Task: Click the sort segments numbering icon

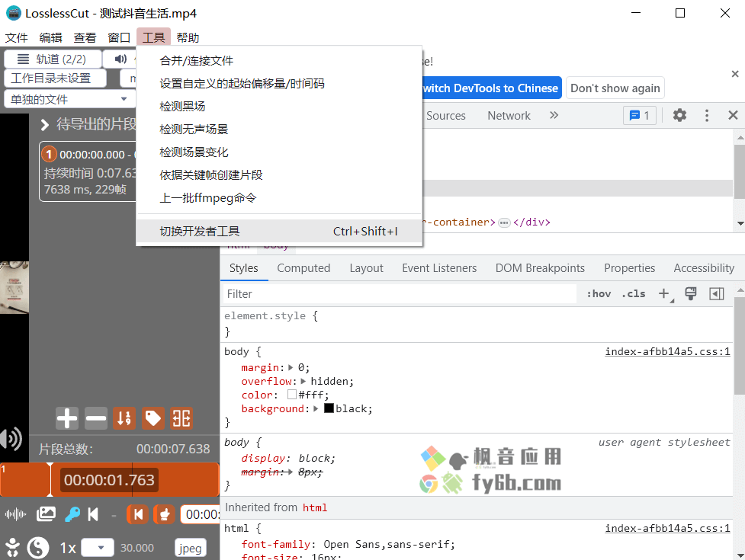Action: [124, 418]
